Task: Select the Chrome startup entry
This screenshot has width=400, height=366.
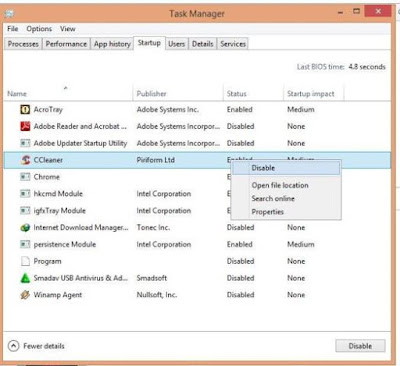Action: click(47, 177)
